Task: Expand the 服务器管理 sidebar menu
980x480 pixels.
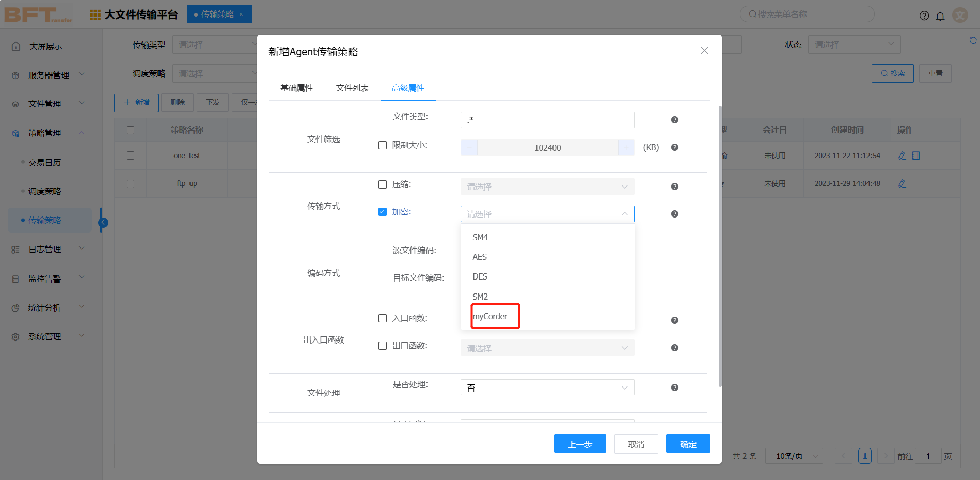Action: (x=48, y=75)
